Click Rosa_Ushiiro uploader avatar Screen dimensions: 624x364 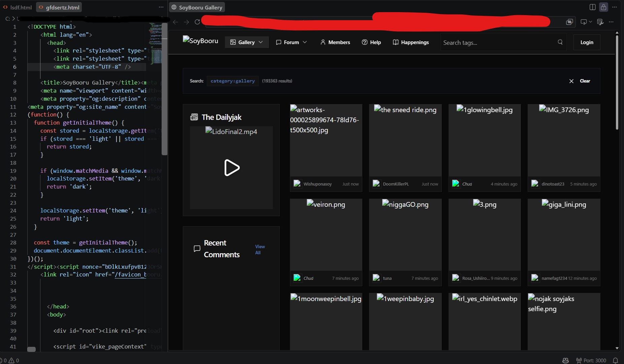click(x=456, y=278)
